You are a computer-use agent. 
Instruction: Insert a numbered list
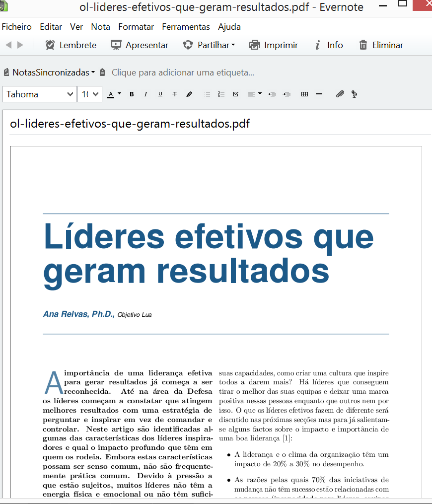coord(221,94)
